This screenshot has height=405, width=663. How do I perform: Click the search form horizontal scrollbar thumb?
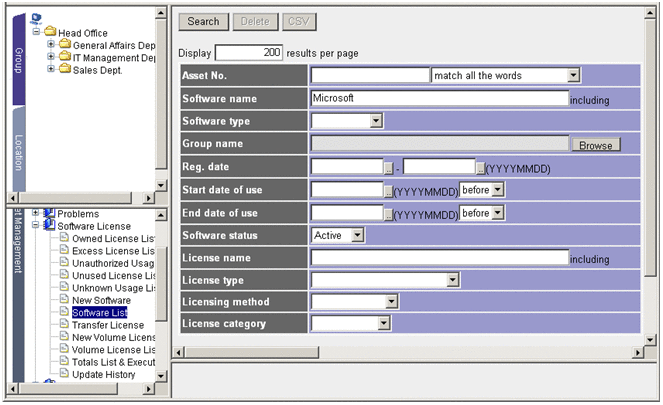pyautogui.click(x=252, y=352)
